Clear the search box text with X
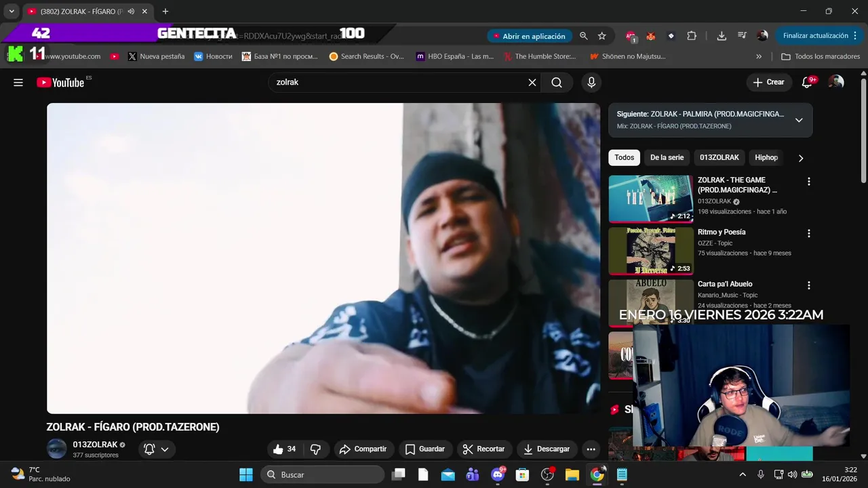This screenshot has width=868, height=488. [x=532, y=83]
